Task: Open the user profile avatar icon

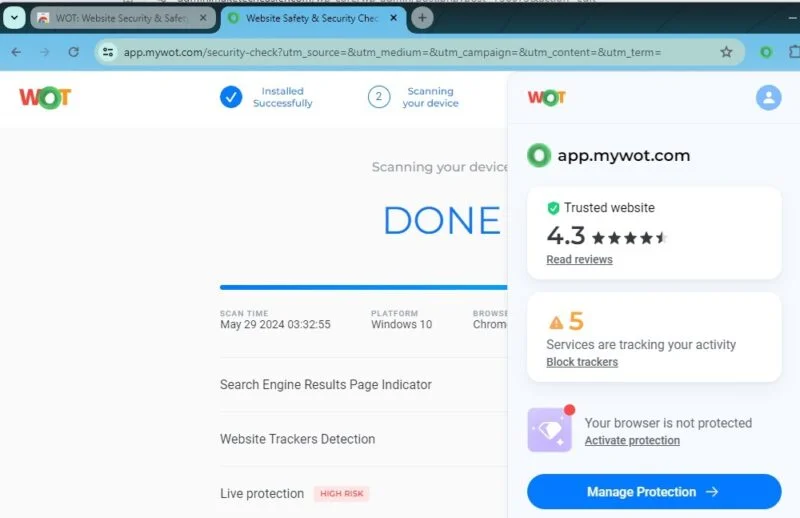Action: coord(768,97)
